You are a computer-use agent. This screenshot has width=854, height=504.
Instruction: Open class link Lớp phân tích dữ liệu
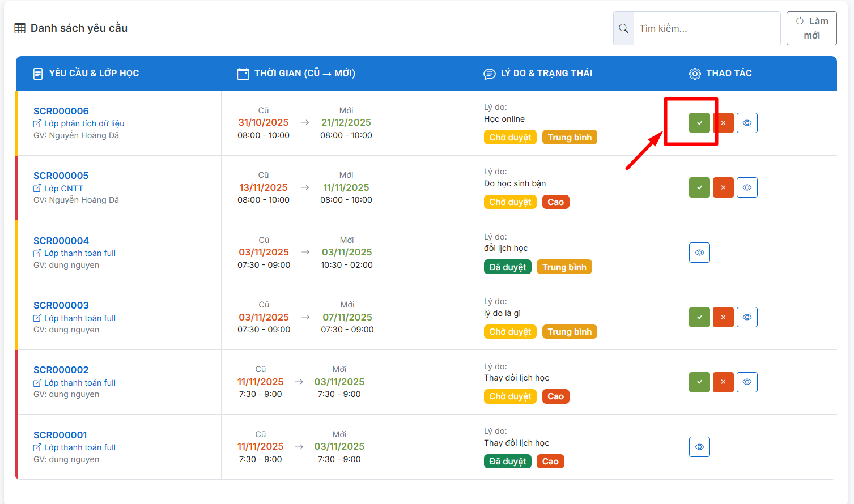(84, 123)
